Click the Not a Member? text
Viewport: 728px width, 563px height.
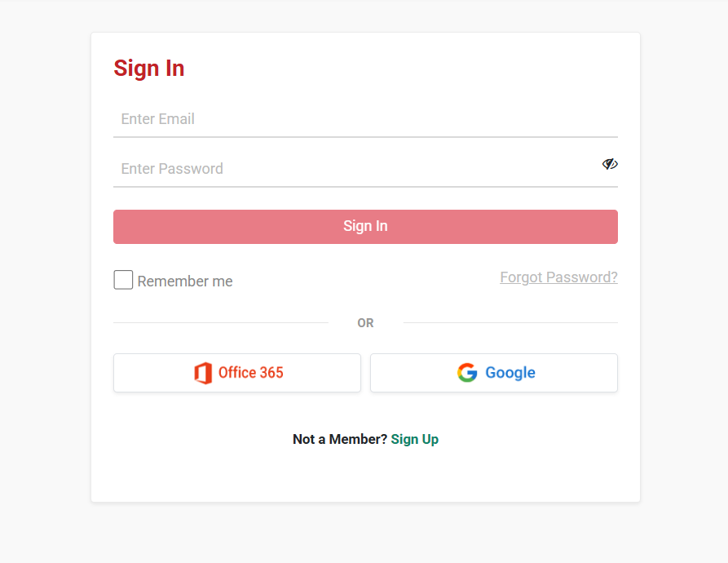340,439
